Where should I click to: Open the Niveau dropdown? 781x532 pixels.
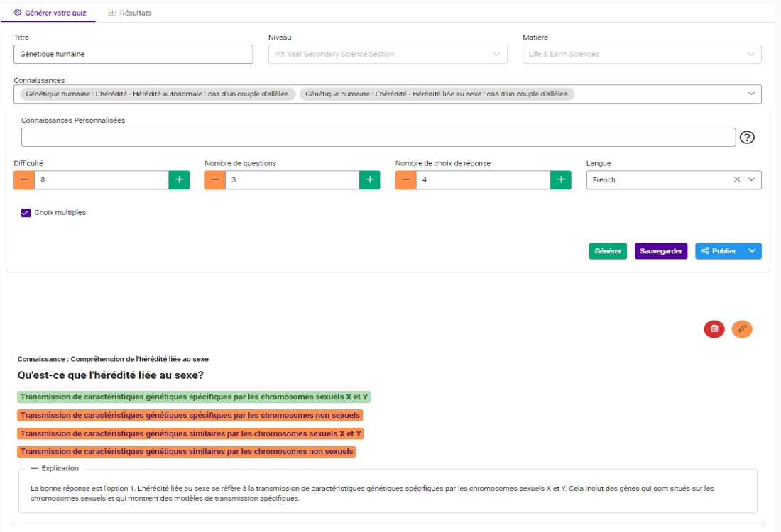pos(388,55)
